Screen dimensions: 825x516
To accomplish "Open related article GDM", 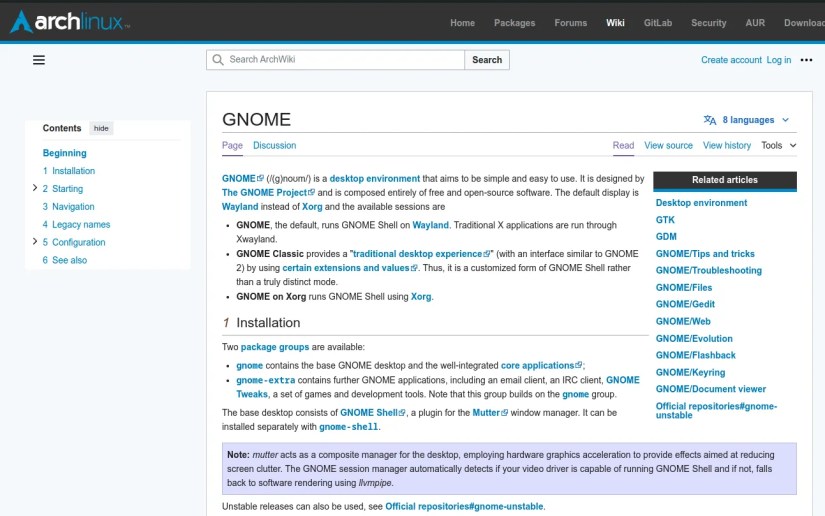I will 666,237.
